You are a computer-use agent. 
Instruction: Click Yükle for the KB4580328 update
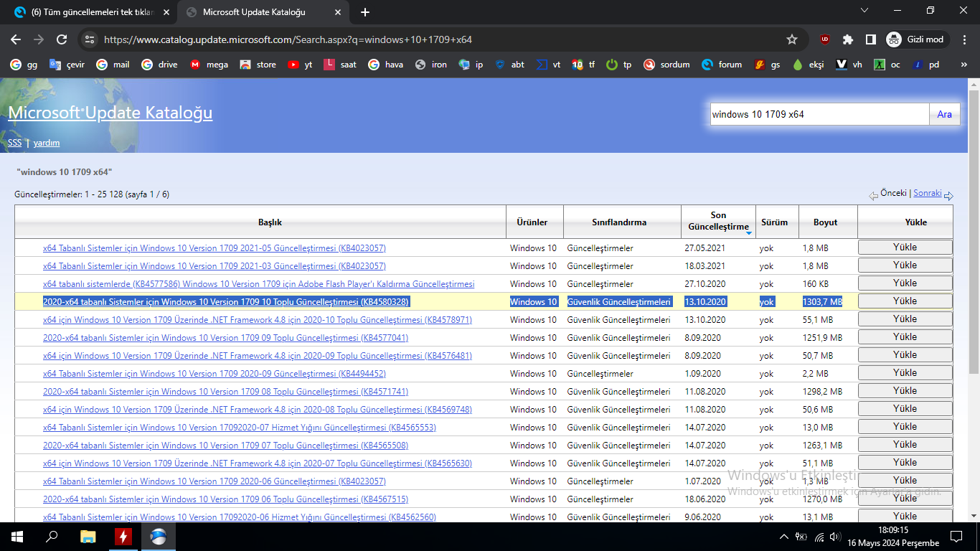click(905, 301)
